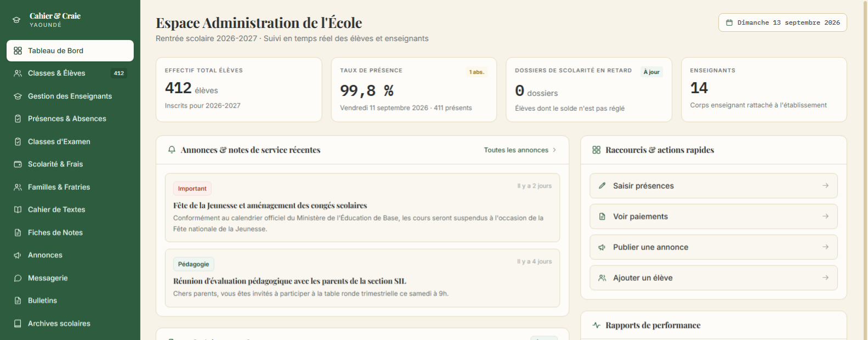
Task: Click the Gestion des Enseignants cap icon
Action: tap(18, 96)
